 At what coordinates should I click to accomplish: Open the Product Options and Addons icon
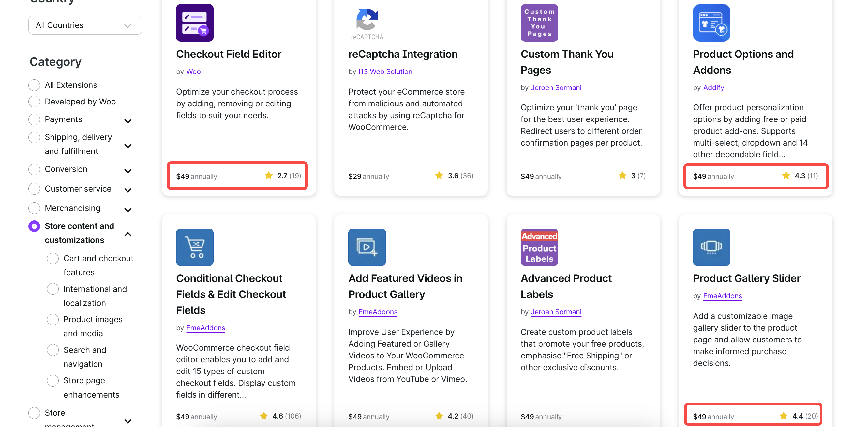tap(711, 23)
